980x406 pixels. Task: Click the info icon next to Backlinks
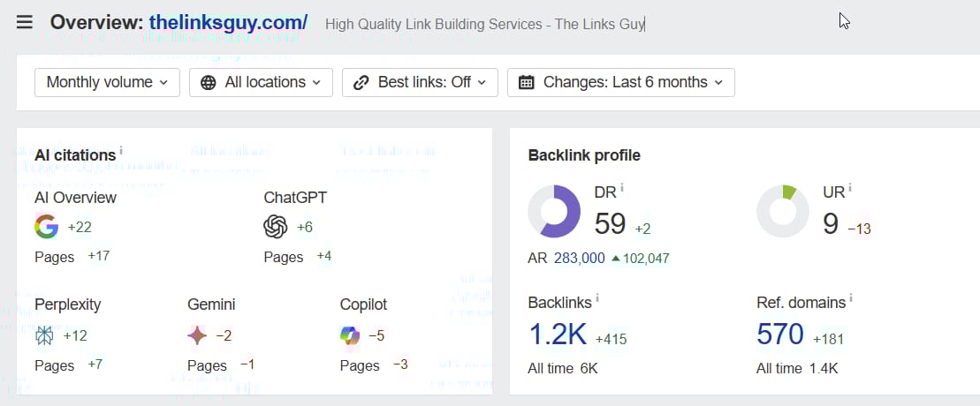597,298
